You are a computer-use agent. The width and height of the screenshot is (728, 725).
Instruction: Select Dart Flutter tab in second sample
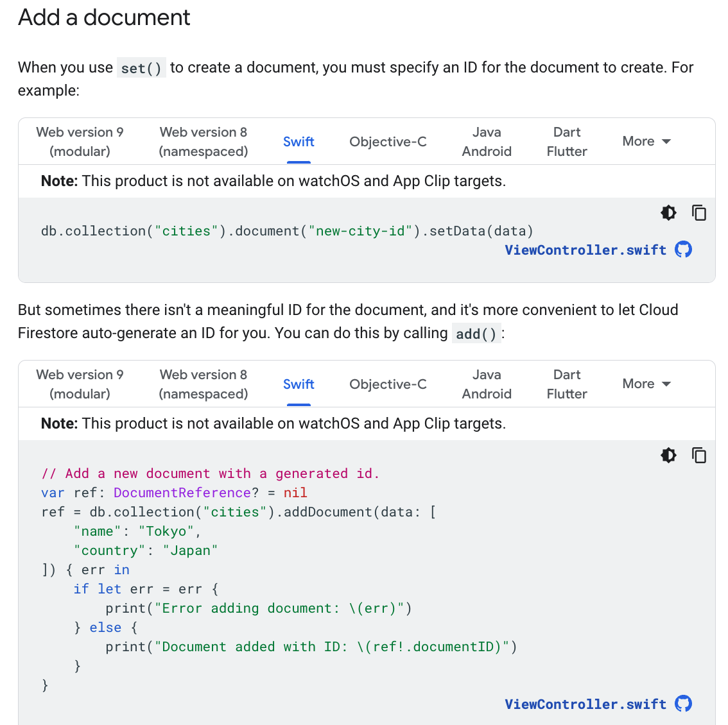567,384
